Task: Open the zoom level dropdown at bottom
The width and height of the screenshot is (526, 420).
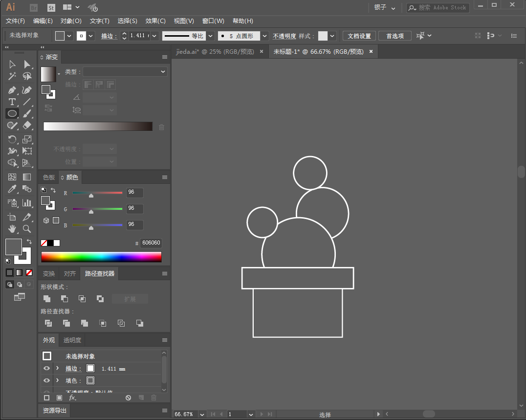Action: tap(202, 414)
